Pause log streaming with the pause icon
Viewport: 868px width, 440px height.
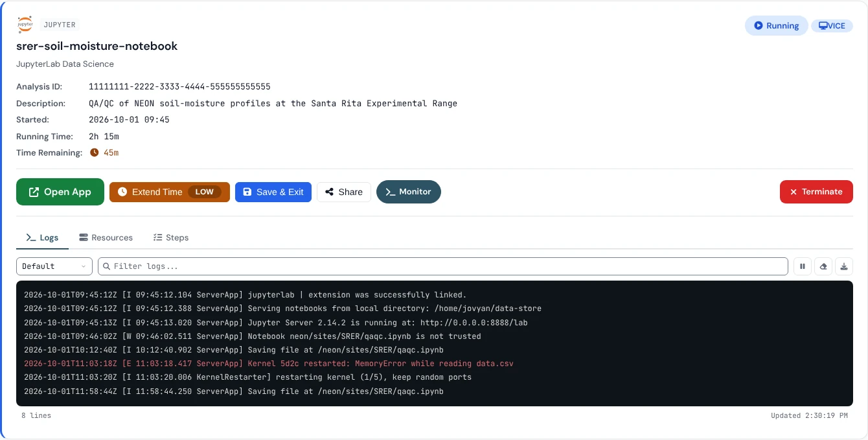(x=803, y=266)
